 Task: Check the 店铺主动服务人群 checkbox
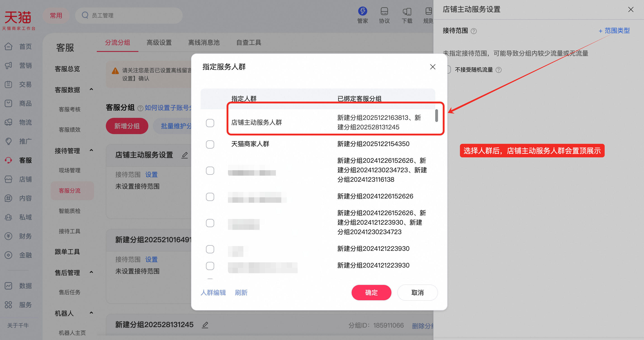tap(210, 123)
